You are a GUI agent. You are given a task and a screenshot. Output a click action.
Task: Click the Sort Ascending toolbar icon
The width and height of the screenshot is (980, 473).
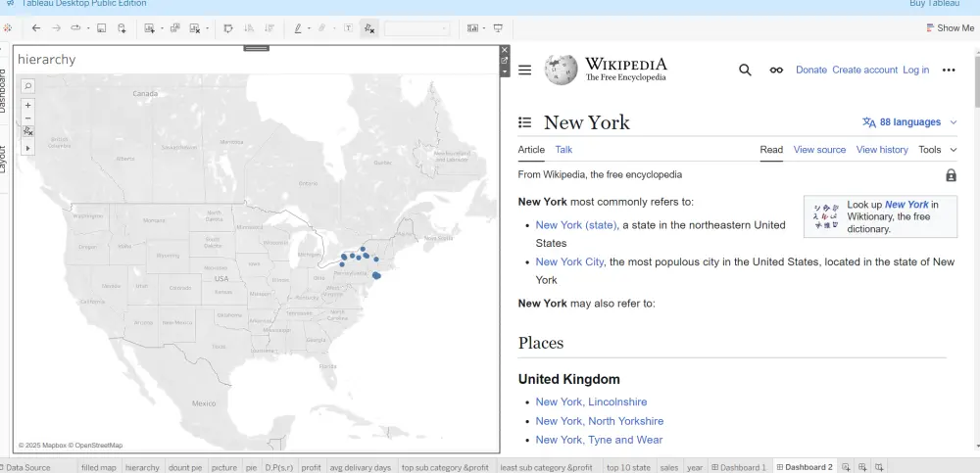point(249,28)
